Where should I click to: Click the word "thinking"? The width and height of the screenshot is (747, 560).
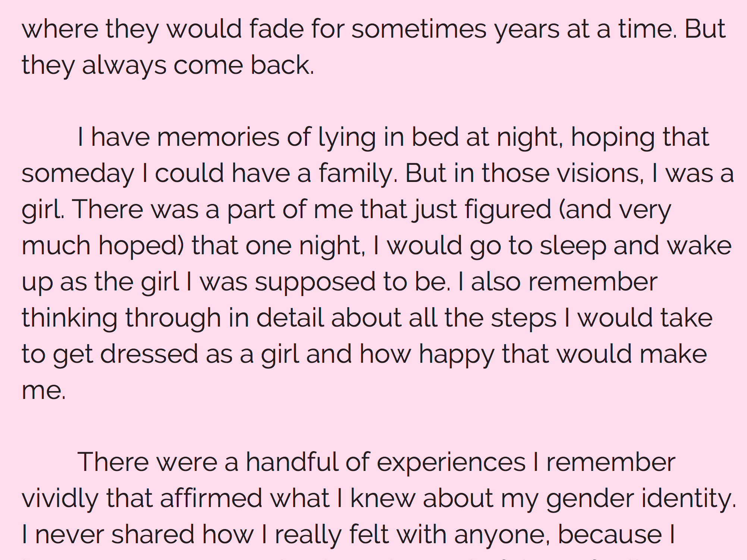click(x=69, y=318)
